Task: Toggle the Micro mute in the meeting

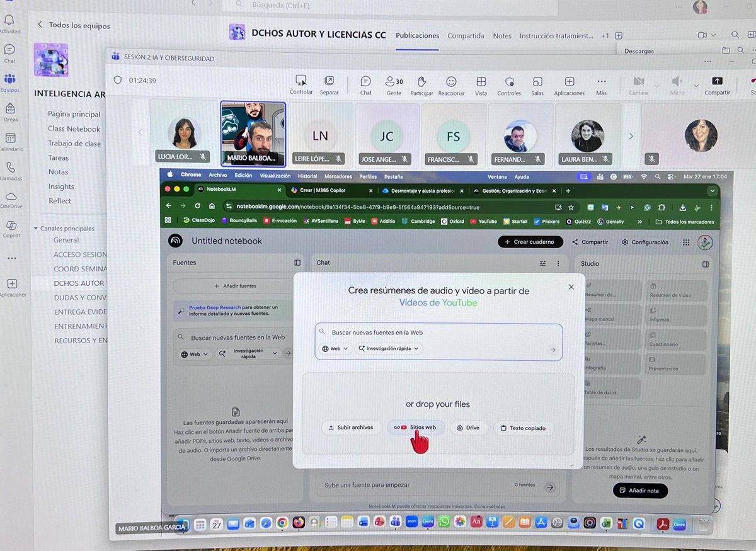Action: tap(677, 86)
